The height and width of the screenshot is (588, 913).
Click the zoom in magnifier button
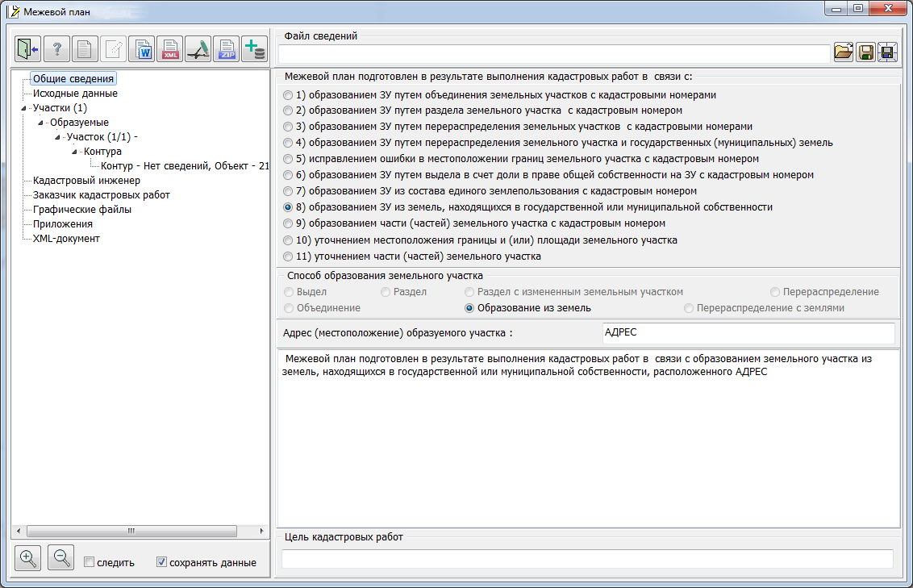[x=28, y=558]
